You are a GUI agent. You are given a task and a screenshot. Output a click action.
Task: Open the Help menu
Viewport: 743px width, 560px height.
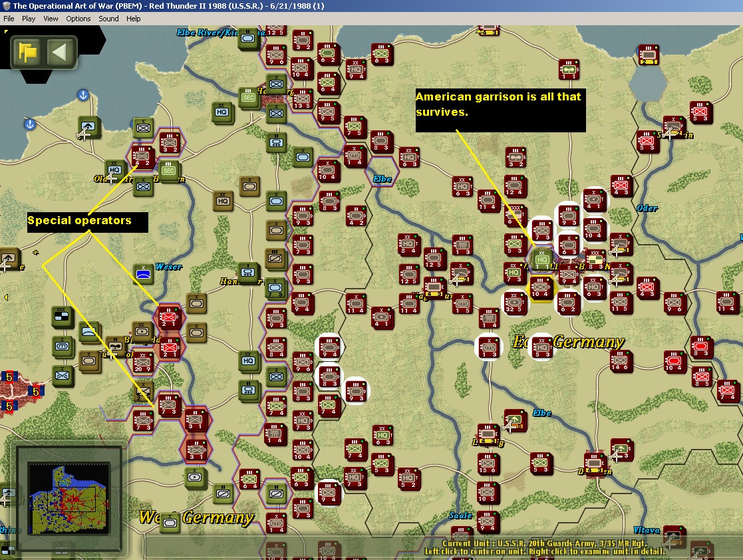133,19
